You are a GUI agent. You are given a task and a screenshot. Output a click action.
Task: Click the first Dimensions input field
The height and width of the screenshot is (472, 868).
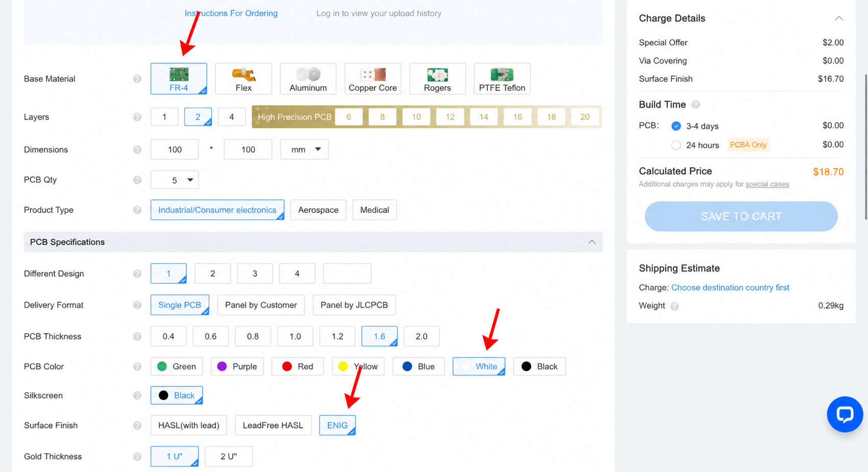coord(175,150)
